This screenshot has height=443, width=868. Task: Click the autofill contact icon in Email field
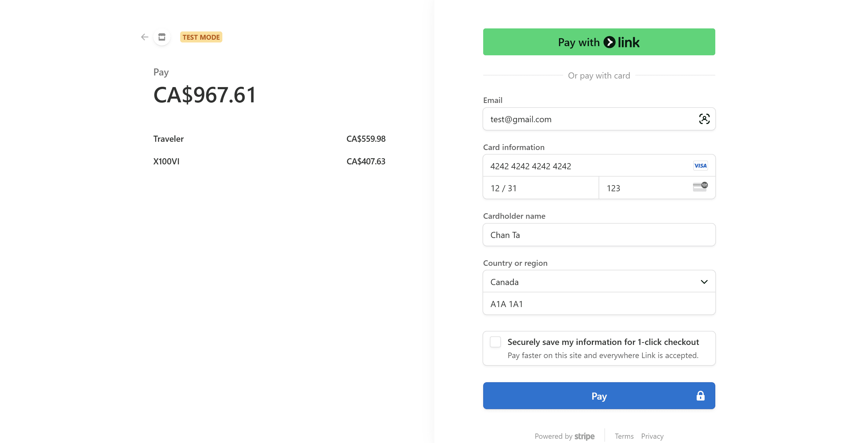pyautogui.click(x=704, y=119)
